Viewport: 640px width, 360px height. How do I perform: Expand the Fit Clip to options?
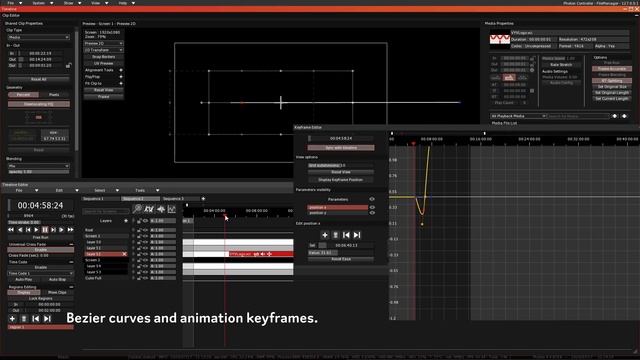pos(121,83)
